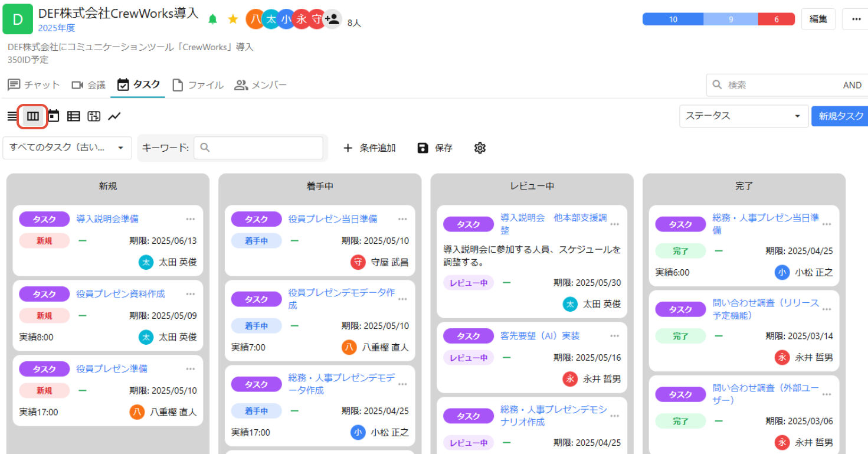
Task: Select the kanban board view icon
Action: click(33, 116)
